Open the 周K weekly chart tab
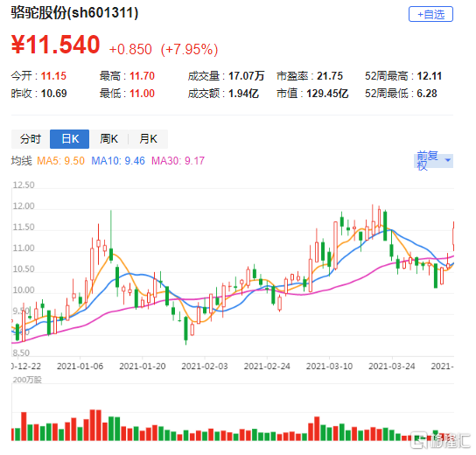Viewport: 476px width, 455px height. (108, 139)
